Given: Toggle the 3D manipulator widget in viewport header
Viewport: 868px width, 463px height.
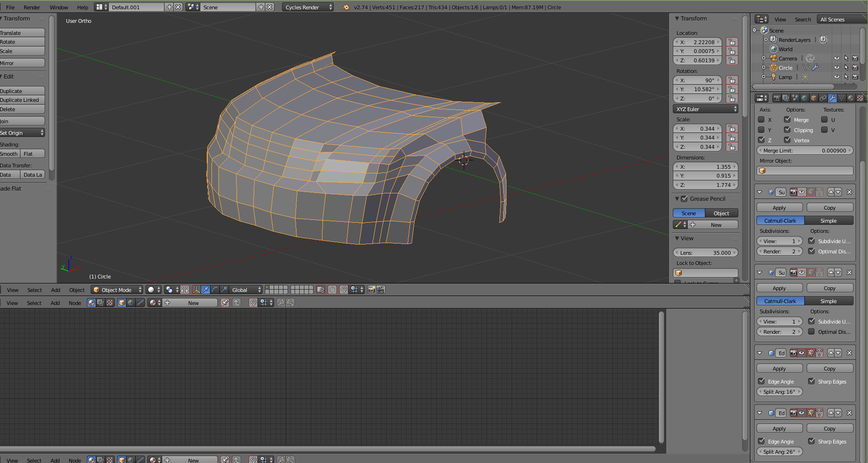Looking at the screenshot, I should (196, 290).
